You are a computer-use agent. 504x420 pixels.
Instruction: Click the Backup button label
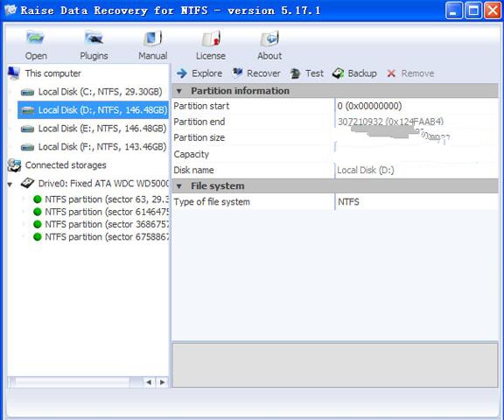coord(362,73)
